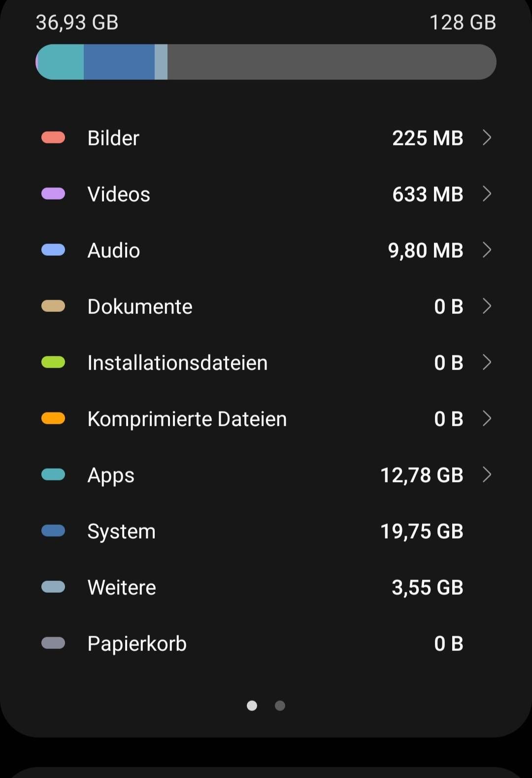Click the red Bilder color pill
Viewport: 532px width, 778px height.
(x=53, y=137)
